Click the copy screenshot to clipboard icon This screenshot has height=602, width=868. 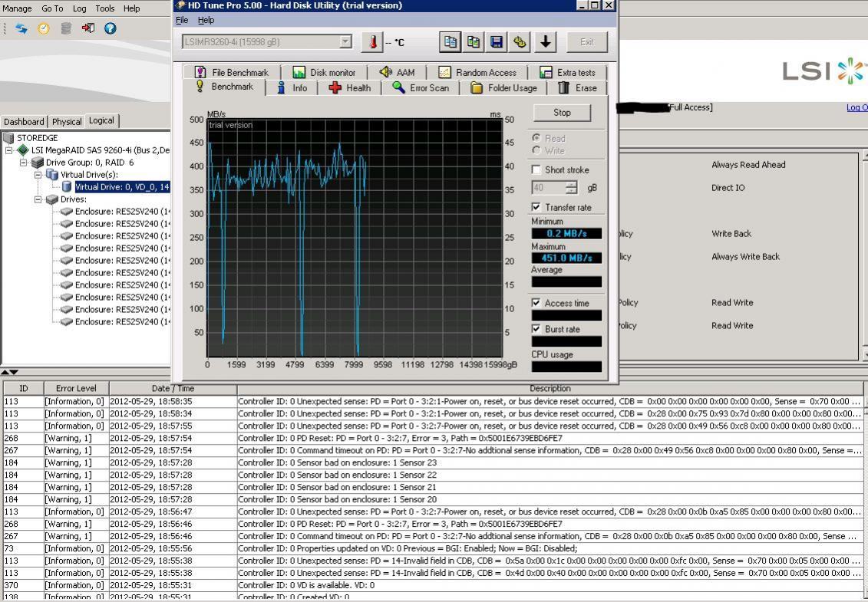click(474, 42)
